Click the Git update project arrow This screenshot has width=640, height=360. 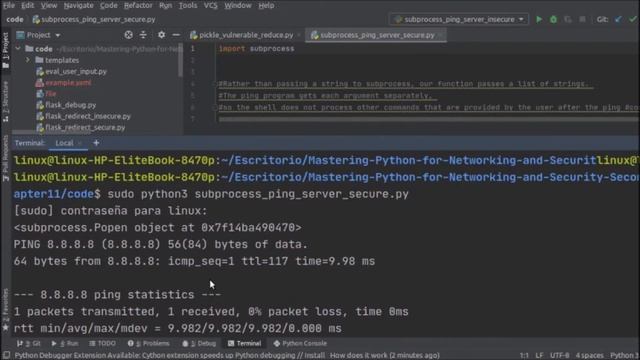[x=618, y=19]
